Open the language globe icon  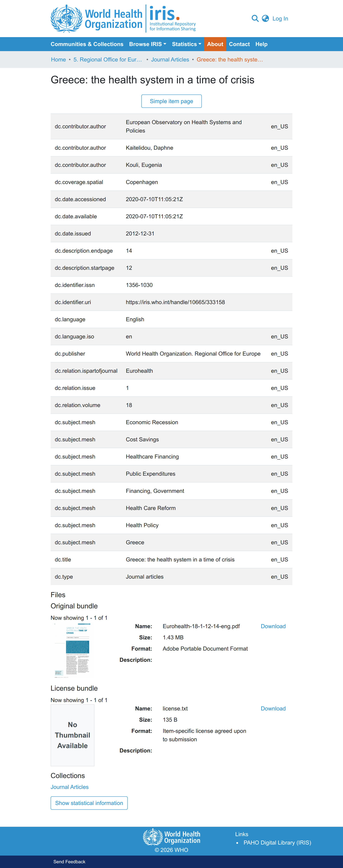[x=265, y=19]
